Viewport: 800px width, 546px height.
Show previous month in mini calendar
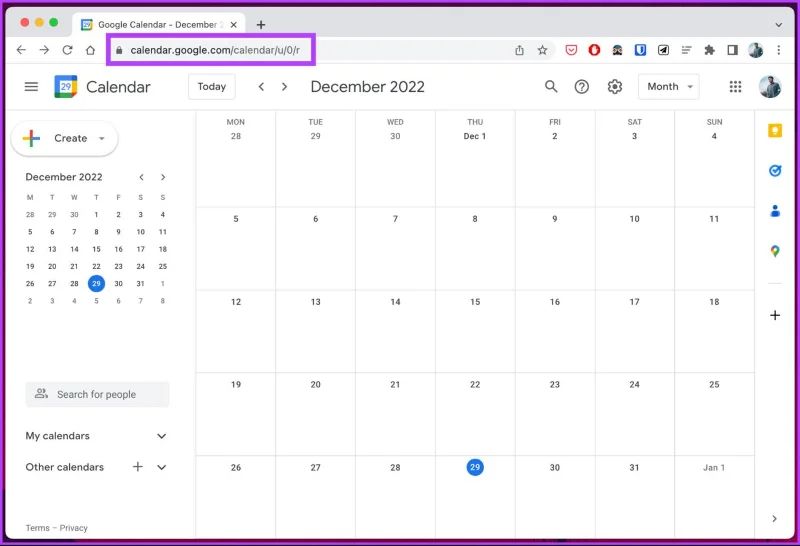(x=141, y=177)
